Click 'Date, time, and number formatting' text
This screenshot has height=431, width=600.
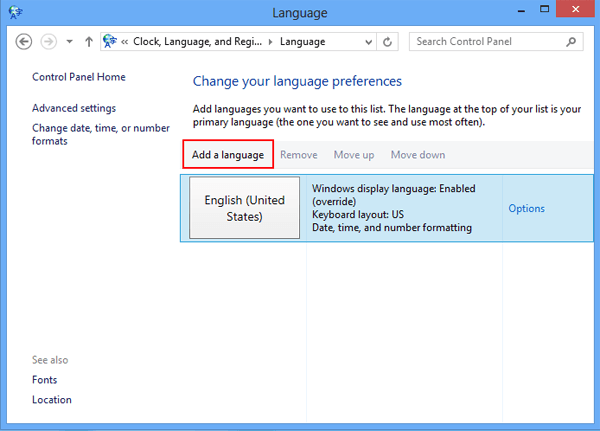pos(392,227)
